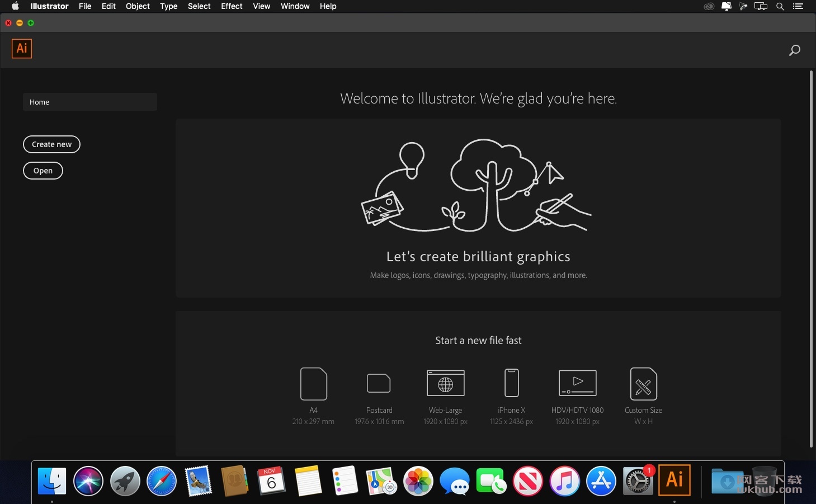816x504 pixels.
Task: Open Downloads folder in dock
Action: (727, 481)
